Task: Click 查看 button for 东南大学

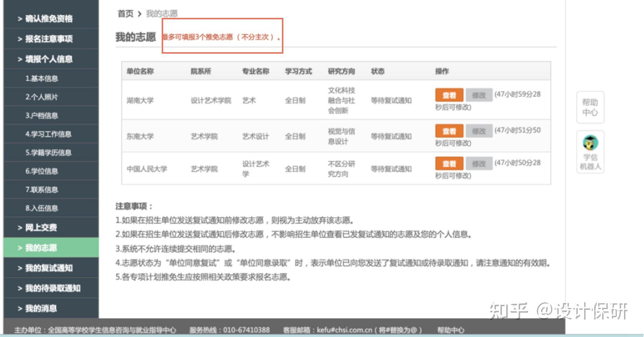Action: [x=449, y=131]
